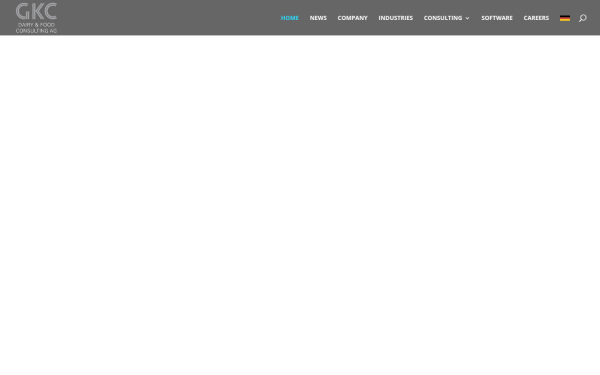Select the Consulting menu item
The image size is (600, 375).
point(443,18)
